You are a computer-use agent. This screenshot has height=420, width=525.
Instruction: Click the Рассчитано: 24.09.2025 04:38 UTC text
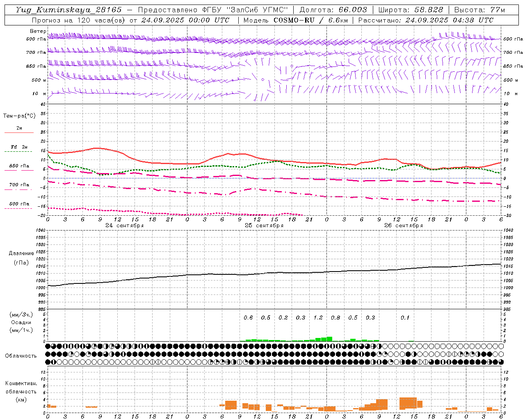(x=426, y=20)
